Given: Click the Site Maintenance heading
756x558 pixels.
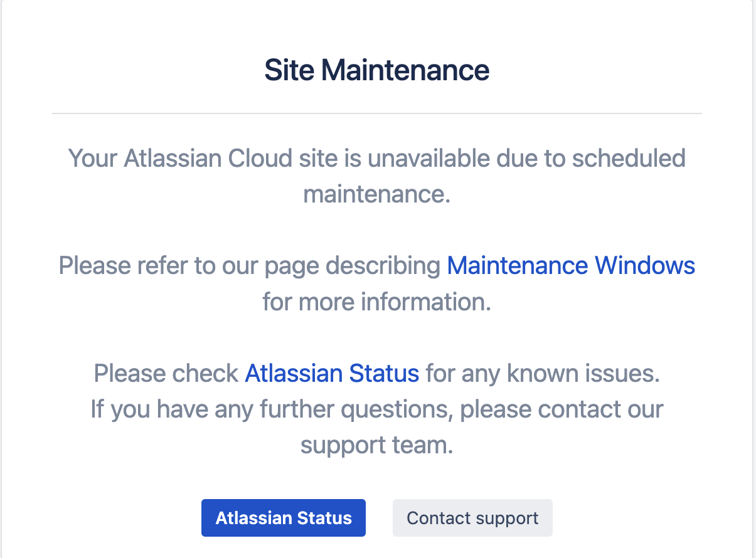Looking at the screenshot, I should click(x=376, y=70).
